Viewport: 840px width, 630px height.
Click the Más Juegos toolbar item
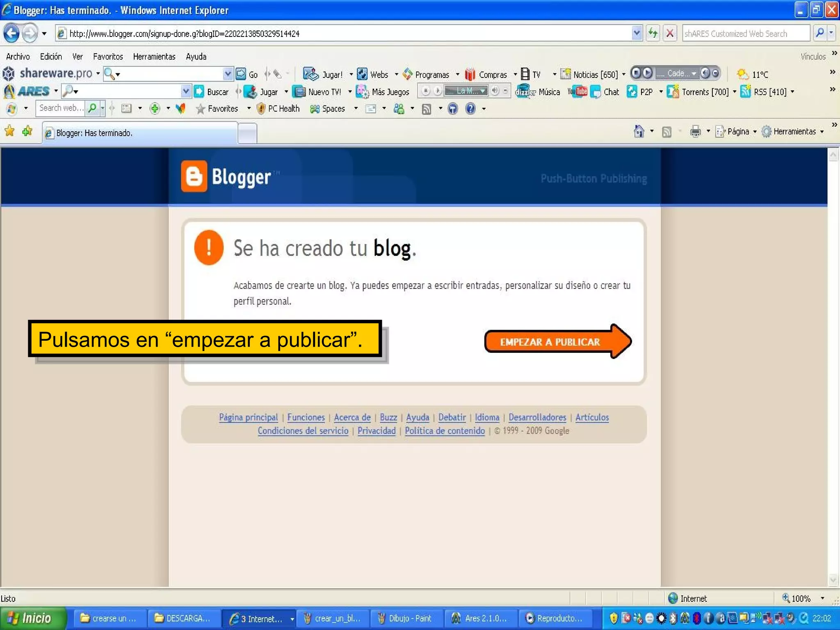point(383,92)
